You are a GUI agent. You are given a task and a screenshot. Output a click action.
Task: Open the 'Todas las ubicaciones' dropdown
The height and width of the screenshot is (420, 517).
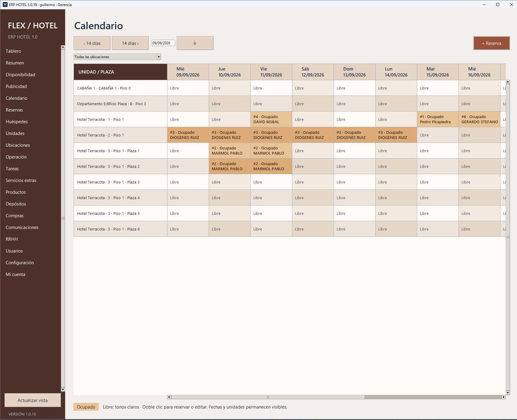click(x=117, y=57)
